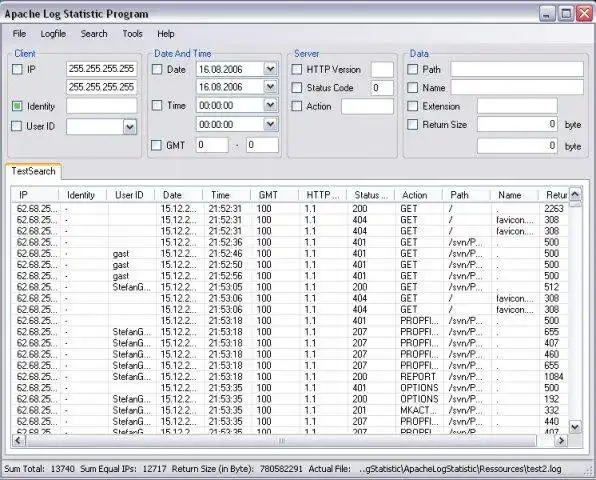Enable the Return Size checkbox
Viewport: 596px width, 480px height.
tap(412, 124)
